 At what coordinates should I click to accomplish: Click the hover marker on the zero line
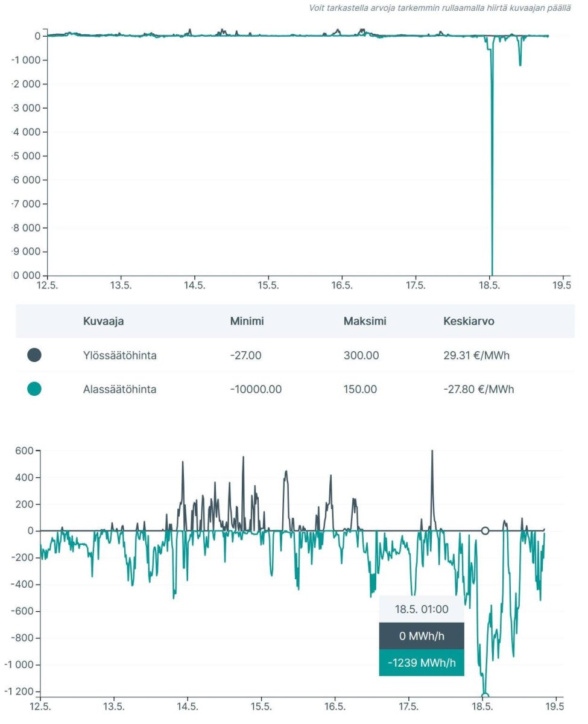[x=485, y=531]
